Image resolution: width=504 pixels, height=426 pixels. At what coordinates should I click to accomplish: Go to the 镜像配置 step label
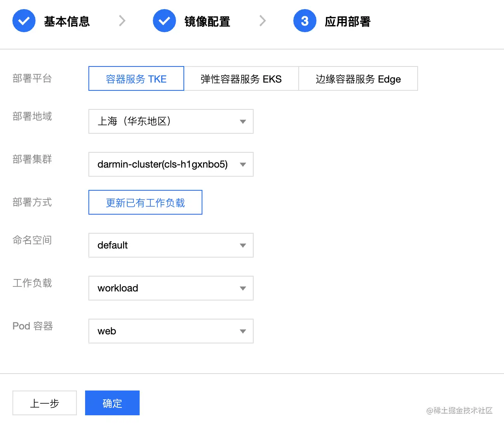pos(207,21)
